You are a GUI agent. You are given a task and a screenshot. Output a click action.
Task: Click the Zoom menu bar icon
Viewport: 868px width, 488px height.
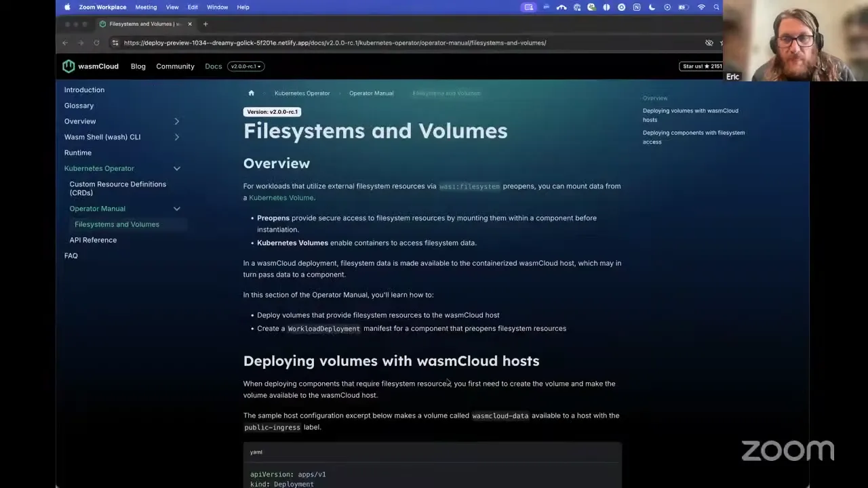coord(547,7)
